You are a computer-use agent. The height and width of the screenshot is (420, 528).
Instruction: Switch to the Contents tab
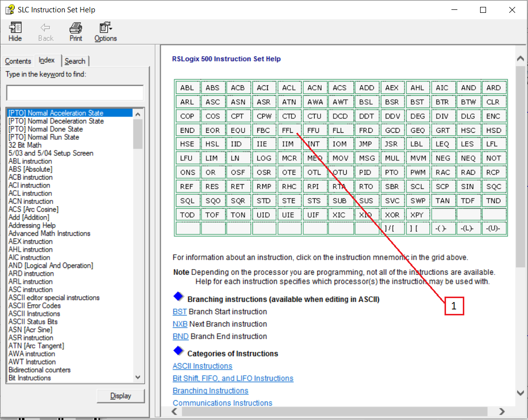pos(18,61)
